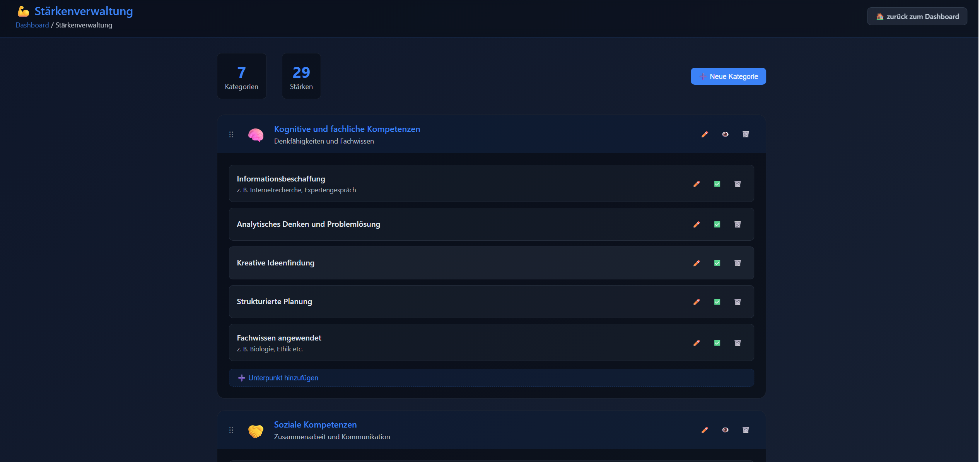Delete the Strukturierte Planung strength

[x=738, y=302]
